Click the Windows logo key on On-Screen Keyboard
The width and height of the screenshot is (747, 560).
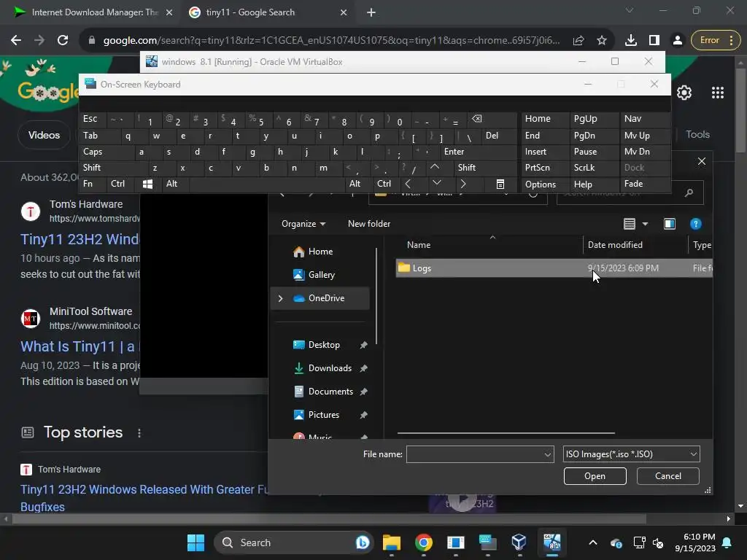tap(147, 184)
